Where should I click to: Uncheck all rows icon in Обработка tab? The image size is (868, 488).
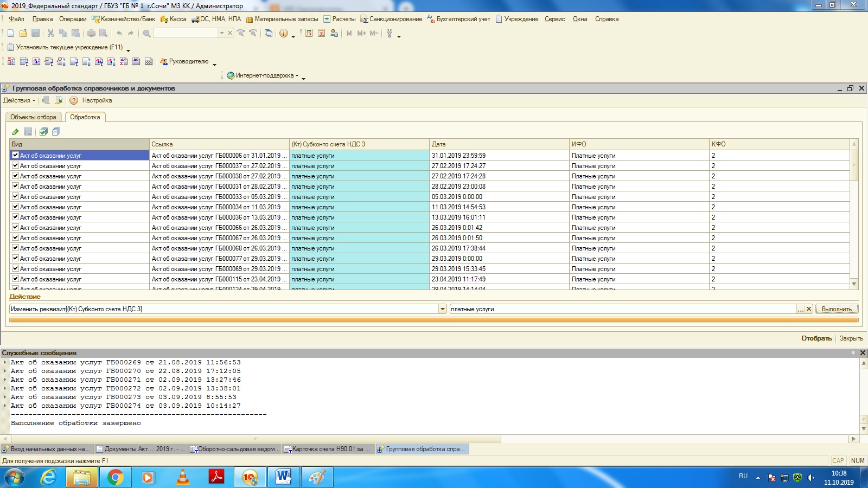[x=56, y=132]
